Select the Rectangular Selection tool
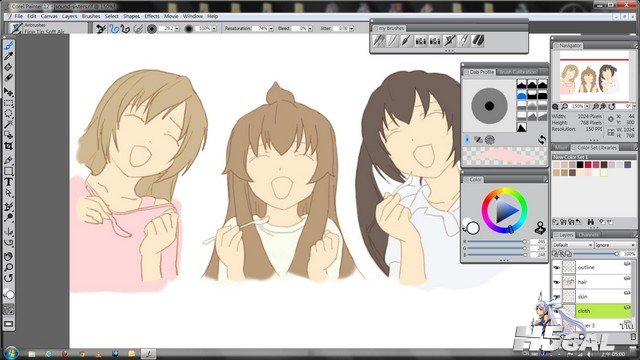The image size is (640, 360). [x=9, y=103]
